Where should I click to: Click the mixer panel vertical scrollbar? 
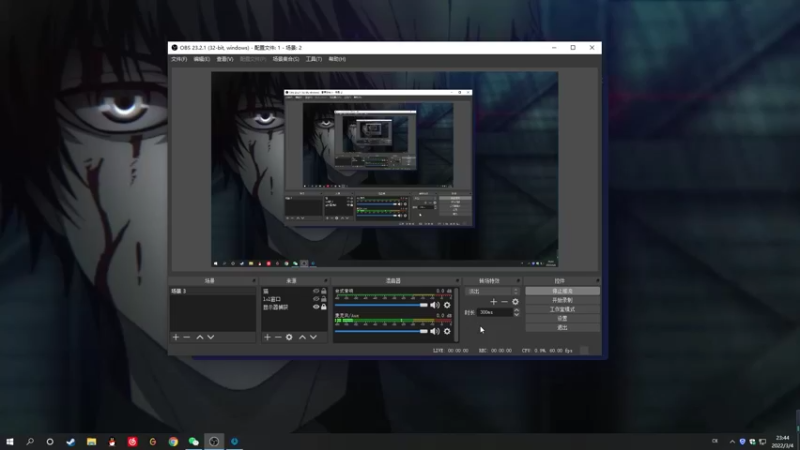click(x=456, y=315)
